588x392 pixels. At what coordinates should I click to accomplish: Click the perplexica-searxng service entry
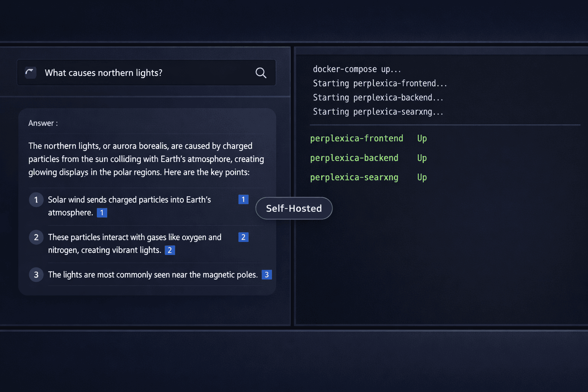354,177
